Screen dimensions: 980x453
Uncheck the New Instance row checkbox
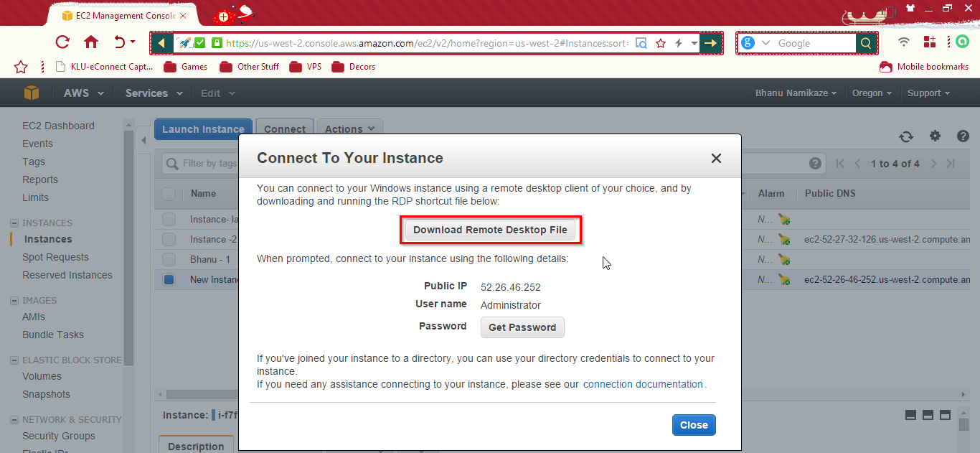pyautogui.click(x=167, y=279)
